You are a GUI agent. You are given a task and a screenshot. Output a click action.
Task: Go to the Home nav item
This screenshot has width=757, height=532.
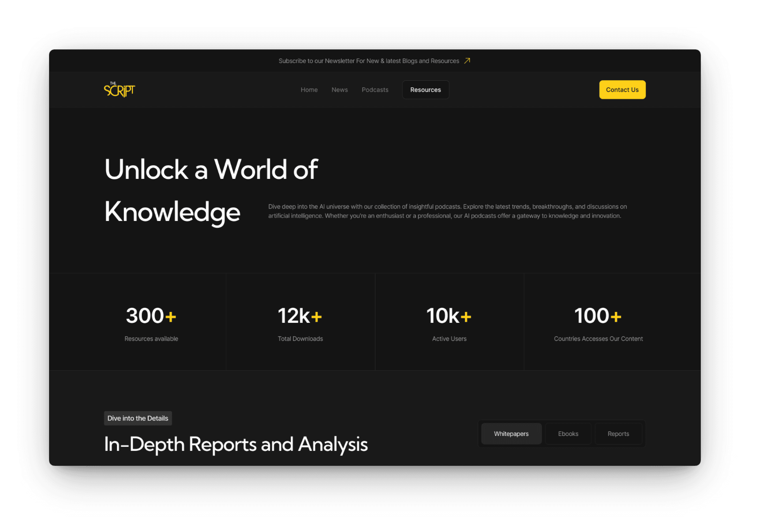(x=309, y=90)
